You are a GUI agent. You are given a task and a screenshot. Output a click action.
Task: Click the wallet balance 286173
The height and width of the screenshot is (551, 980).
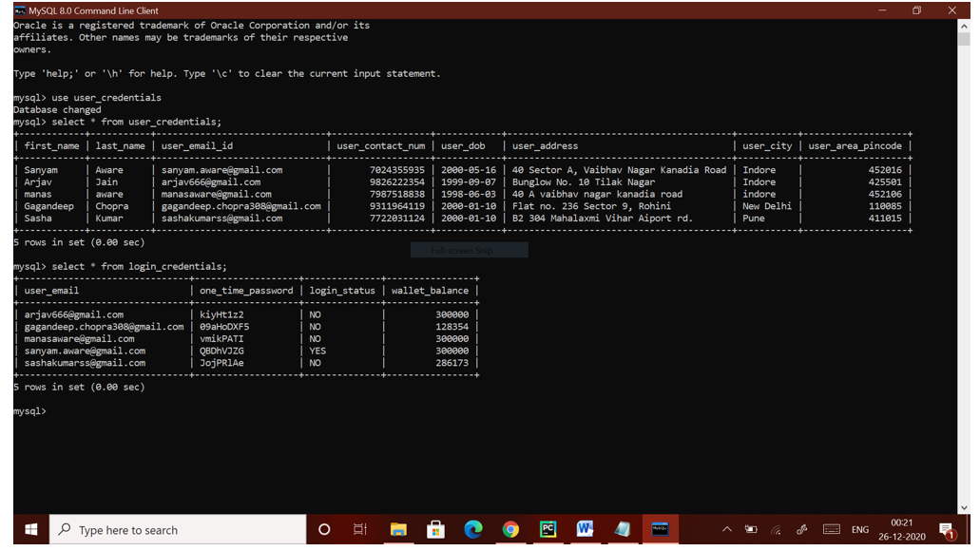(x=452, y=363)
